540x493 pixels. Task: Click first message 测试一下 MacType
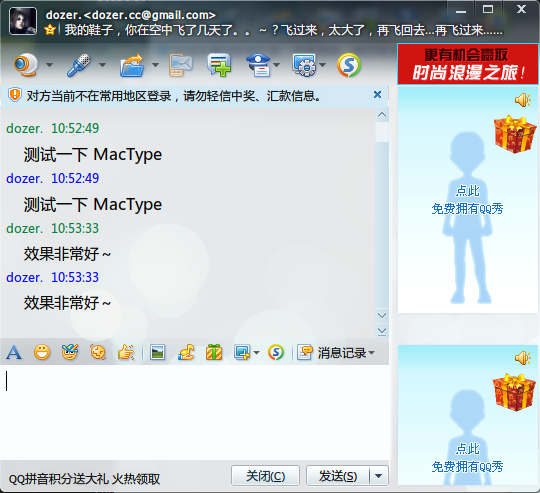click(93, 155)
